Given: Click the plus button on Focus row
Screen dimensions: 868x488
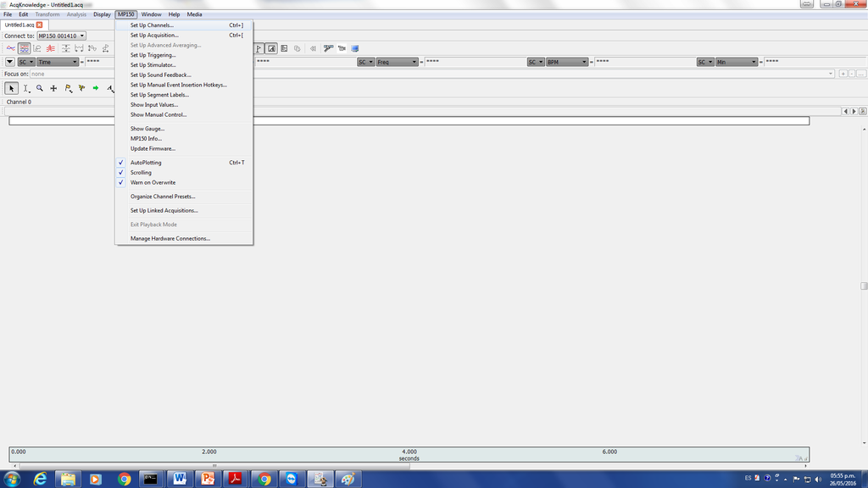Looking at the screenshot, I should click(x=843, y=74).
